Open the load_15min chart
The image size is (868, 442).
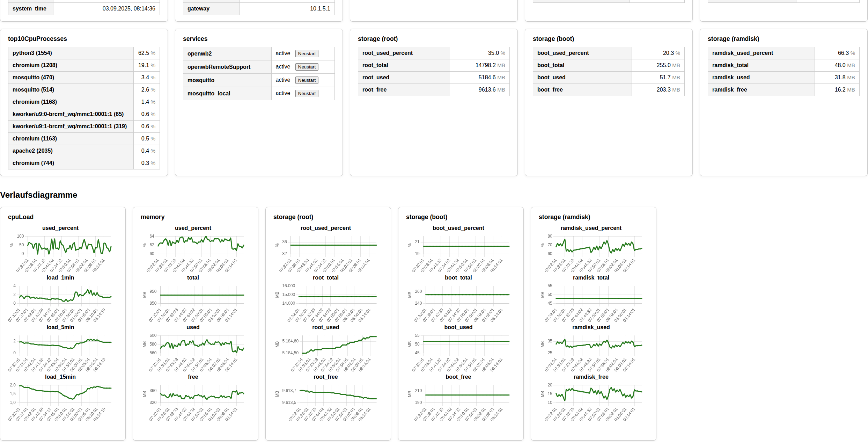pos(65,394)
